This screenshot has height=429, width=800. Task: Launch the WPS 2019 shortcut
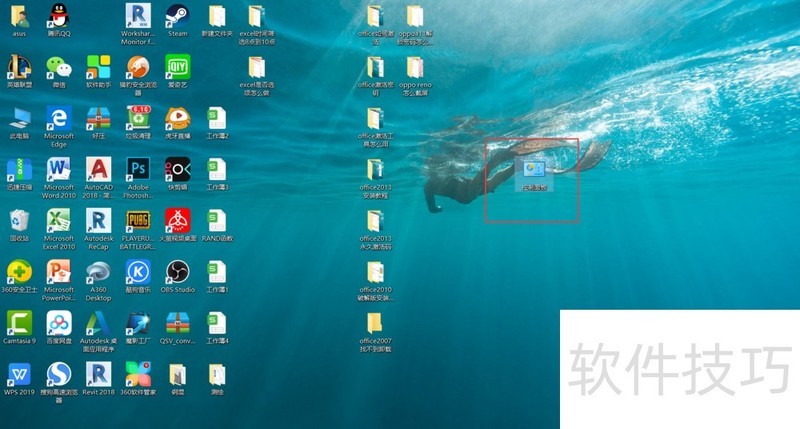pyautogui.click(x=19, y=374)
